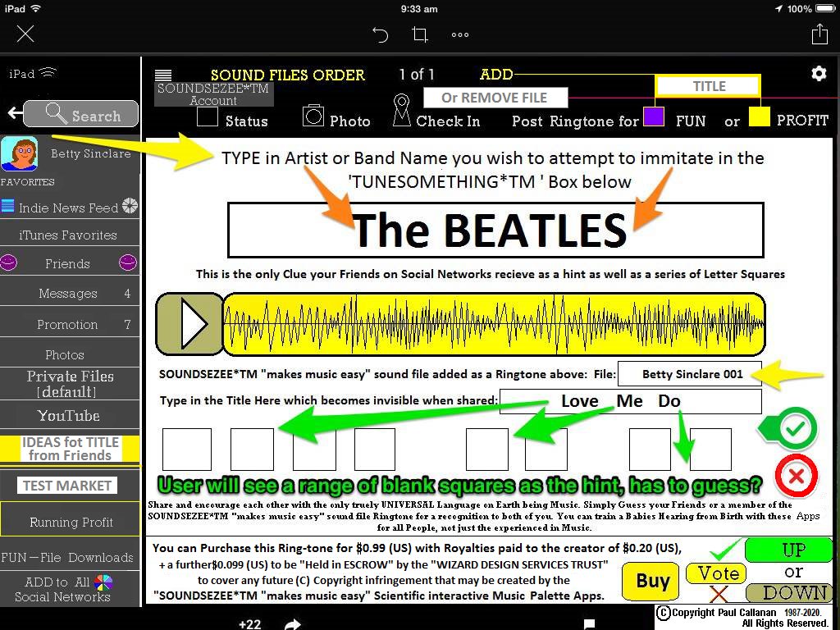Tap Indie News Feed circular badge icon
This screenshot has height=630, width=840.
pos(130,206)
